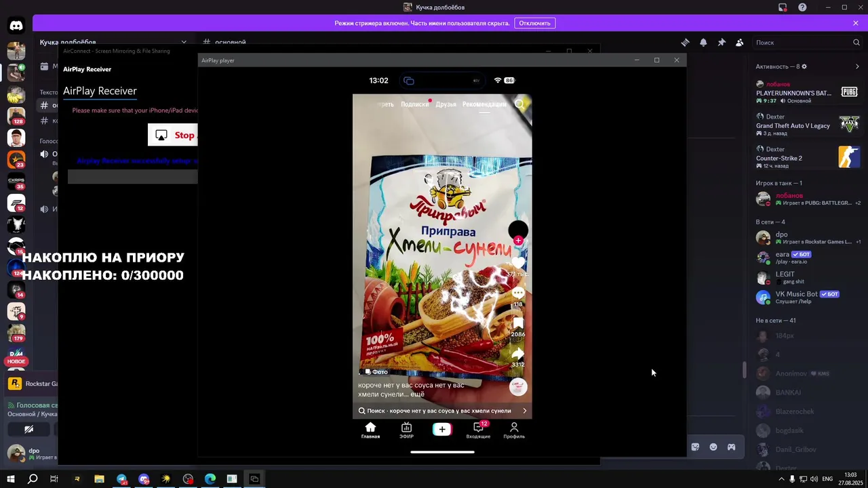Select offline member 'Anonimov'

point(807,373)
